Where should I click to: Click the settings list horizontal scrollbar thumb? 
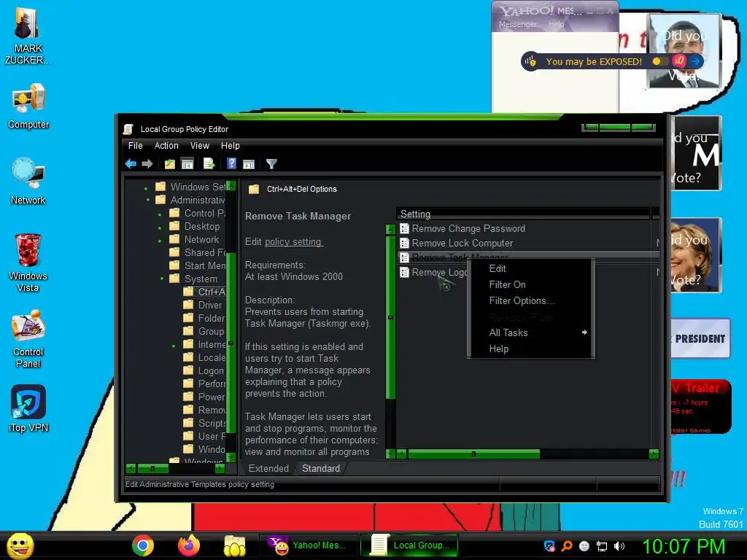473,454
